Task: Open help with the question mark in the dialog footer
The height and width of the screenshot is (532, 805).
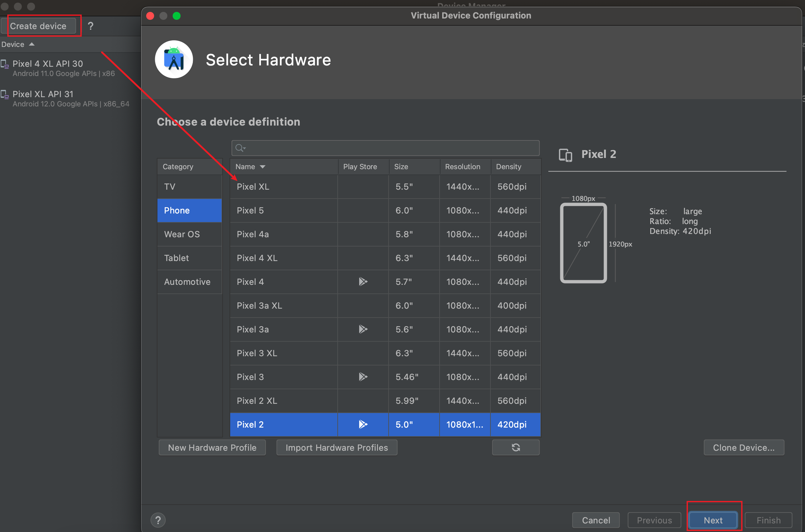Action: click(x=158, y=520)
